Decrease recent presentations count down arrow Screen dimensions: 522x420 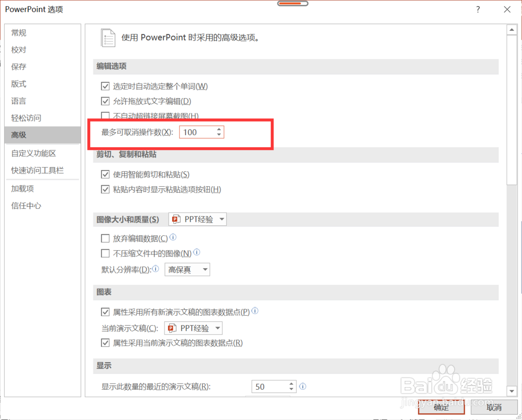pyautogui.click(x=291, y=389)
